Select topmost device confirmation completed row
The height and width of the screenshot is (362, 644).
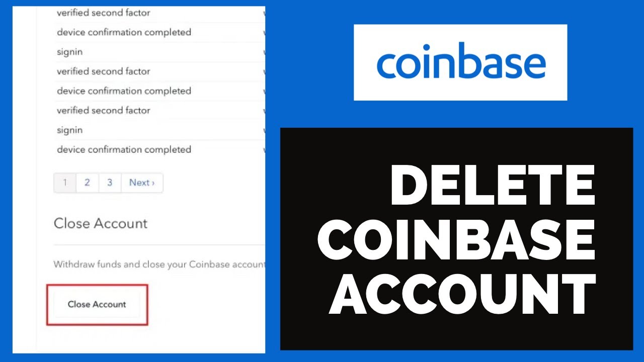tap(159, 32)
